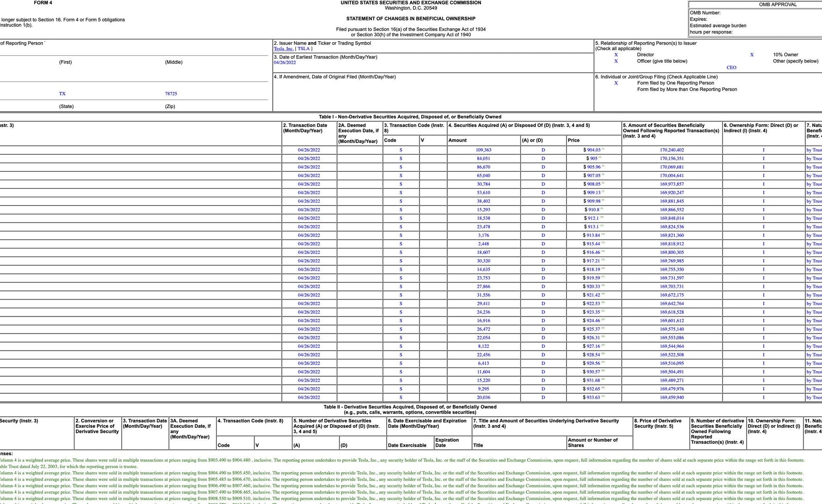
Task: Click the amount 18,607
Action: [x=484, y=252]
